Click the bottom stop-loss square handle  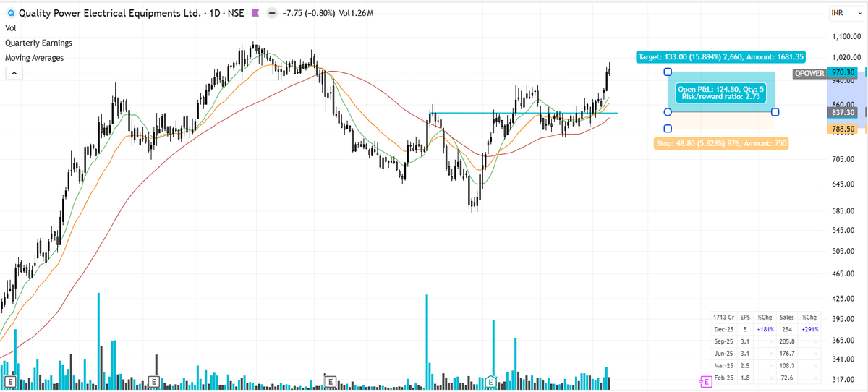(x=668, y=129)
